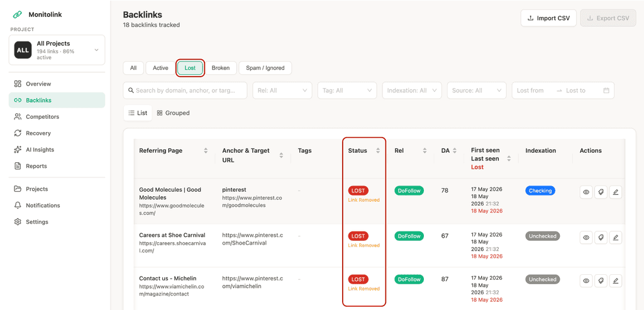Switch to the Spam / Ignored tab
Image resolution: width=644 pixels, height=310 pixels.
(x=265, y=68)
